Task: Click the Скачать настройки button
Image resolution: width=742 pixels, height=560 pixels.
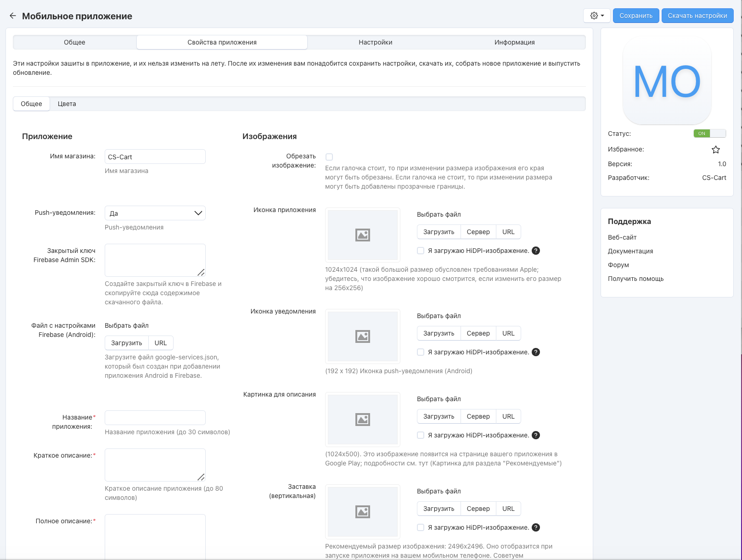Action: (697, 16)
